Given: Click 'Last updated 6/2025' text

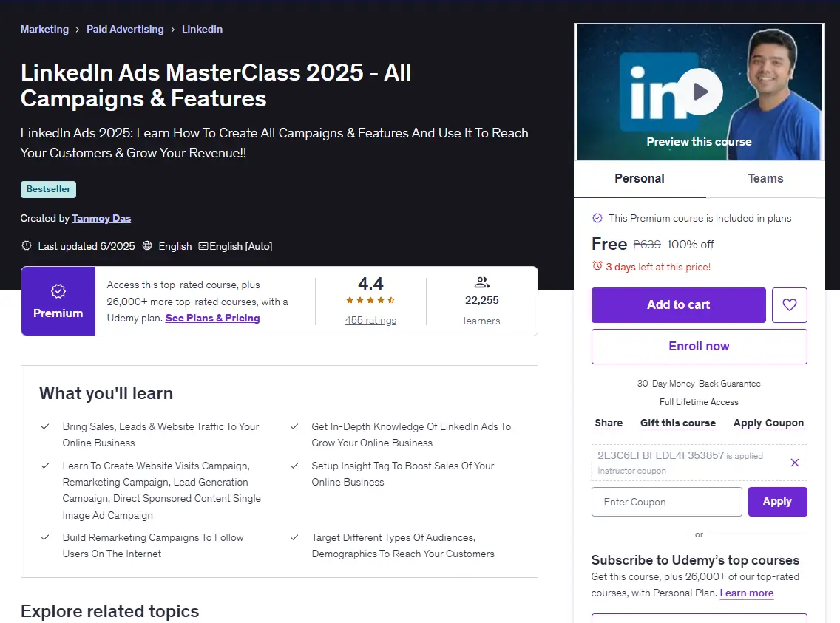Looking at the screenshot, I should pos(87,246).
